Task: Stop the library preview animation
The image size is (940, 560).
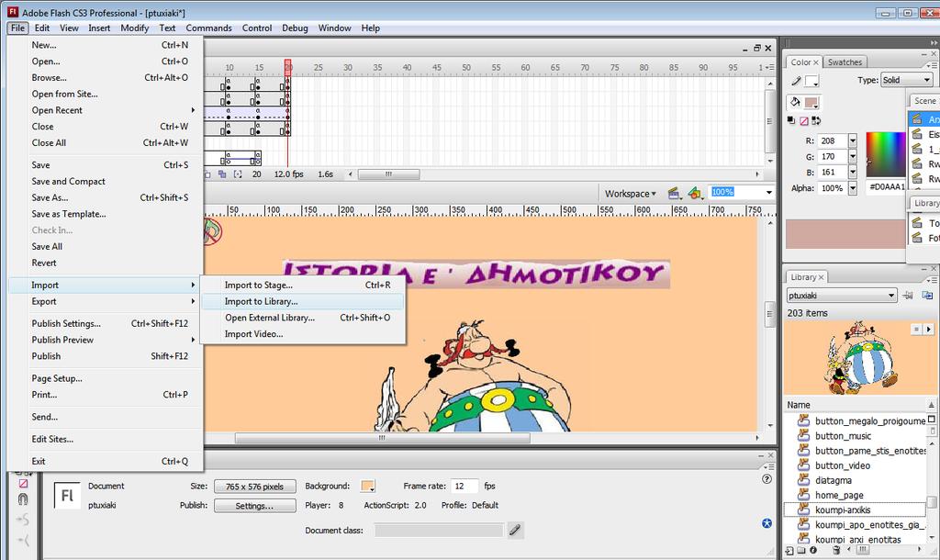Action: 917,330
